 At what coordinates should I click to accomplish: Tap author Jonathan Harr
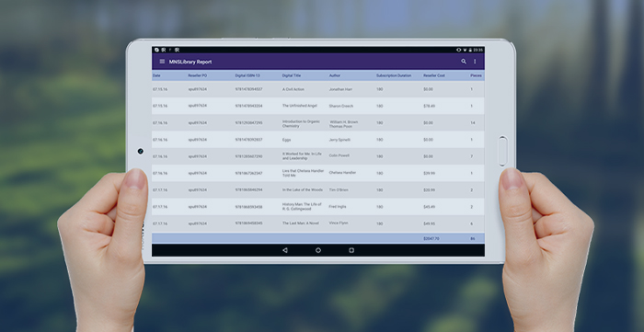340,89
